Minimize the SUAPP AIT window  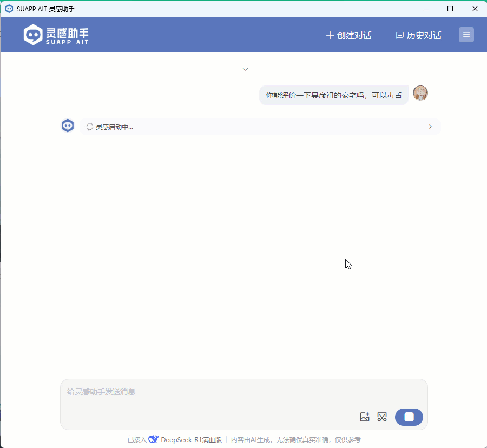(x=426, y=9)
